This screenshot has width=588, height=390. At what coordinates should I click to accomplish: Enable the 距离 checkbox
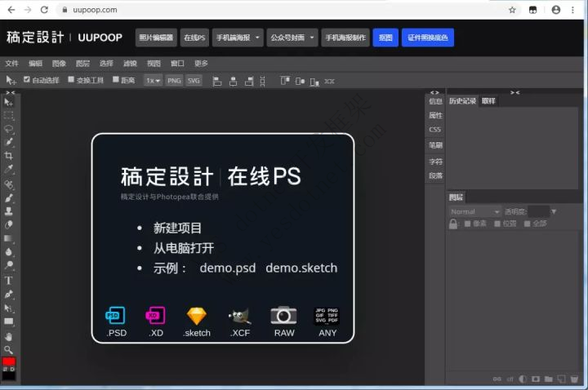point(115,79)
